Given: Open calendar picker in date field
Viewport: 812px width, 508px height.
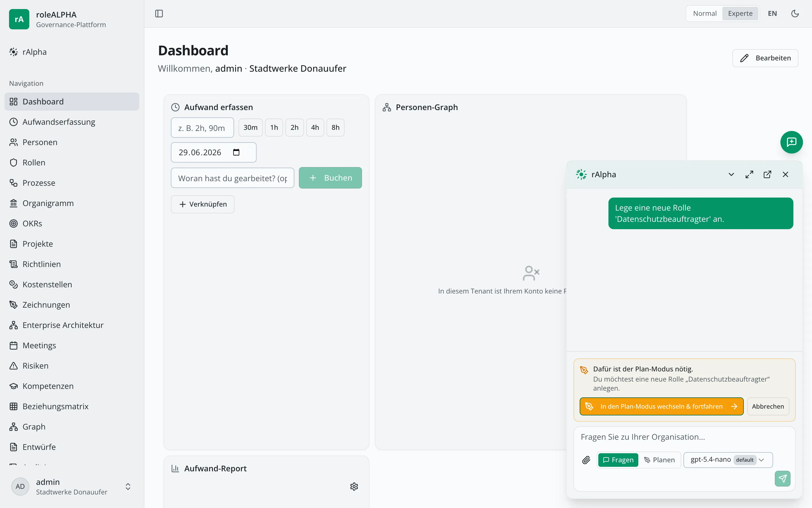Looking at the screenshot, I should [236, 152].
